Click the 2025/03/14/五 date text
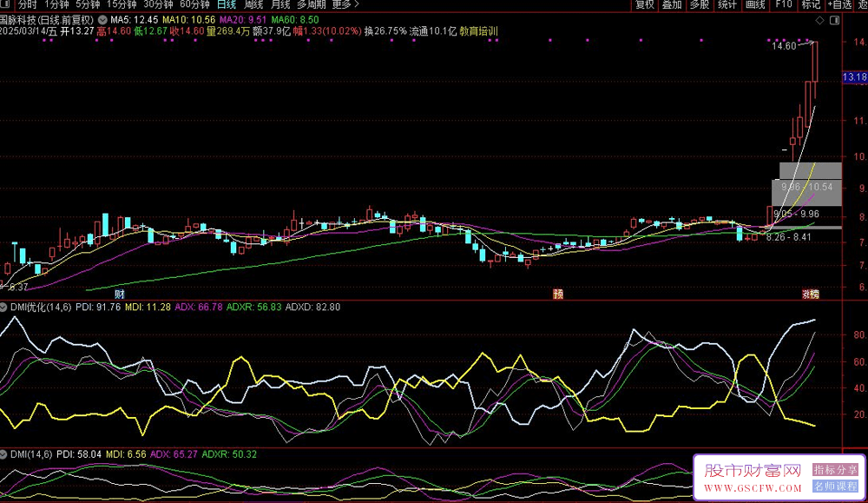 coord(29,31)
